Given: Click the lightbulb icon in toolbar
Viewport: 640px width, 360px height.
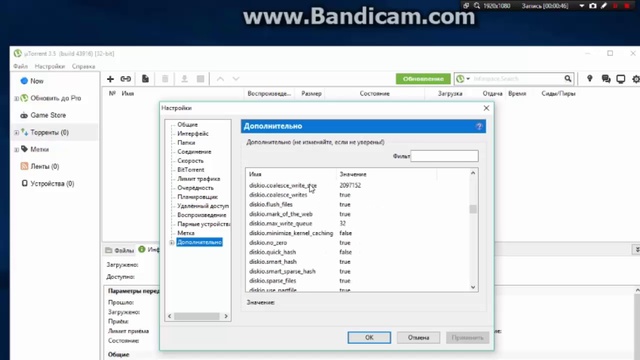Looking at the screenshot, I should point(590,78).
